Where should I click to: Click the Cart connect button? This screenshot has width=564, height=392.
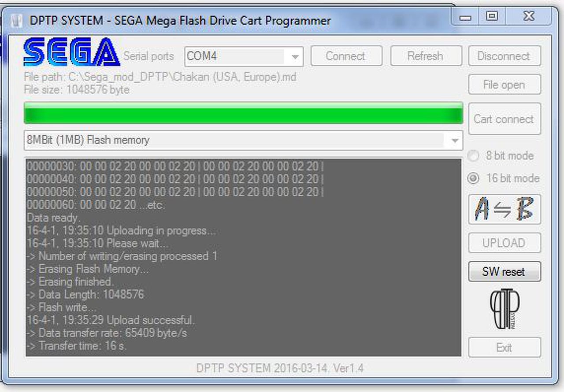pos(505,119)
